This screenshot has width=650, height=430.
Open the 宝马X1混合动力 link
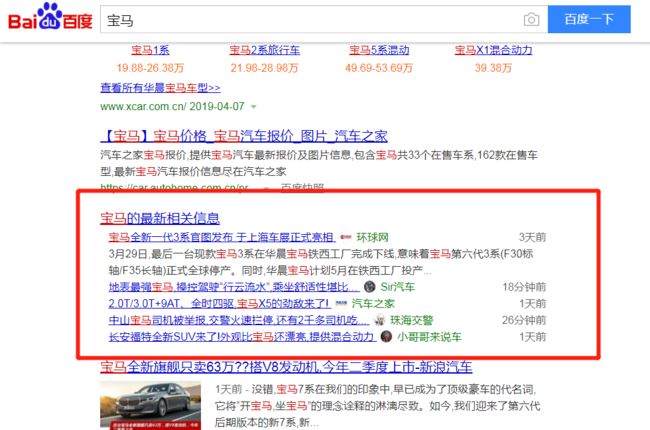(x=493, y=50)
